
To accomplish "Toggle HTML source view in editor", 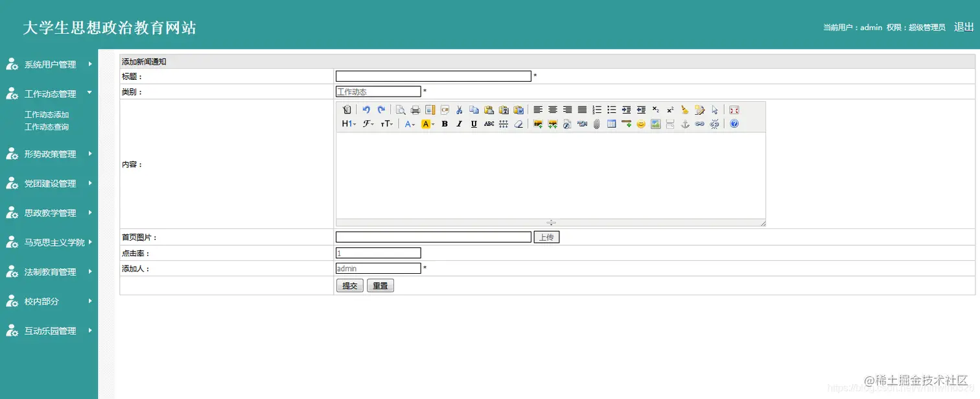I will pos(347,110).
